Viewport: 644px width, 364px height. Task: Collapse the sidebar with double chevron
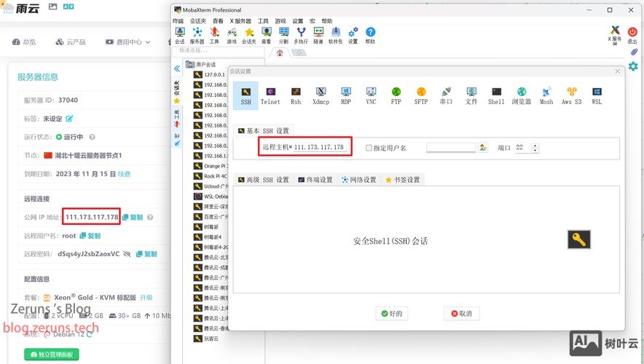click(177, 68)
